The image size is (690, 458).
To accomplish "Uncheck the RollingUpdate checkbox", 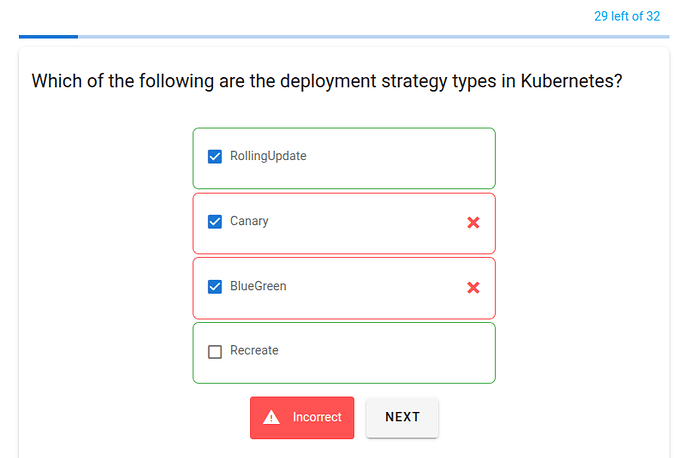I will click(x=215, y=157).
